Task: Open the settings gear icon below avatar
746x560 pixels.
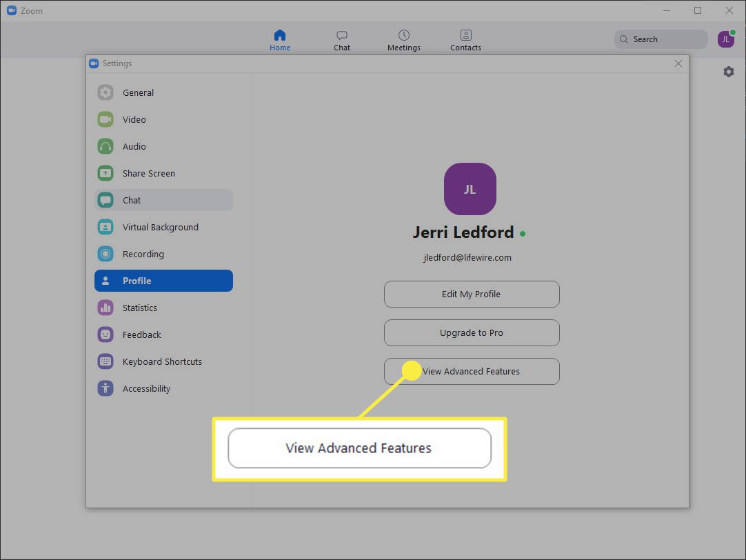Action: pyautogui.click(x=729, y=72)
